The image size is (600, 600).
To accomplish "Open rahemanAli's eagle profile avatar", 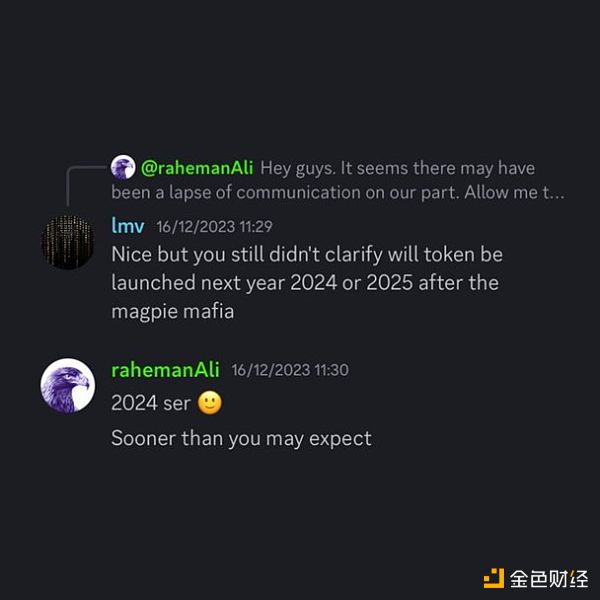I will pos(68,385).
